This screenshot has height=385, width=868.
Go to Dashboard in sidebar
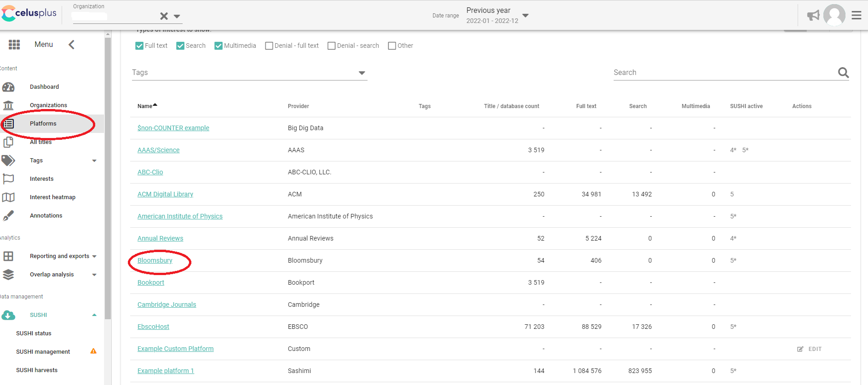(x=44, y=87)
